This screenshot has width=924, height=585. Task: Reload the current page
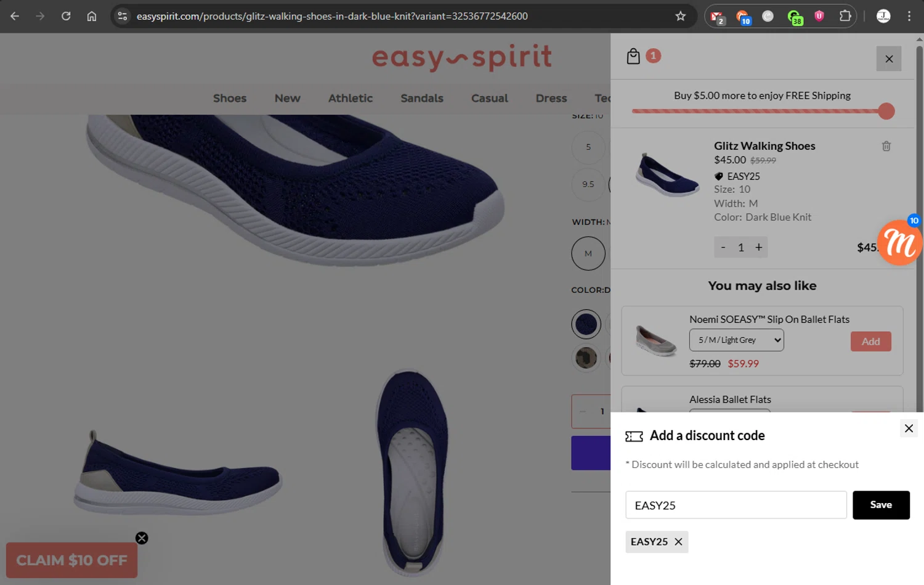pos(66,16)
